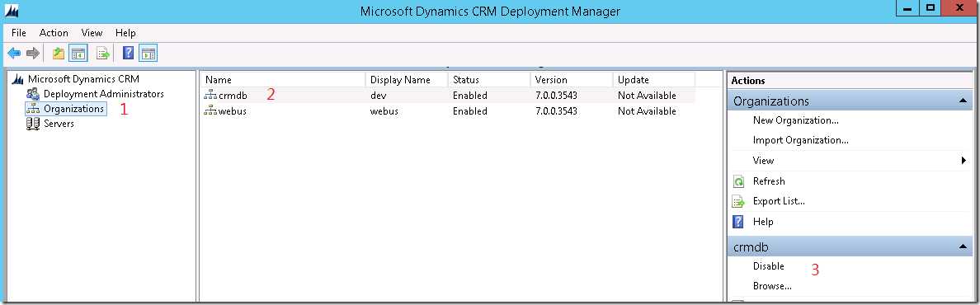The image size is (980, 305).
Task: Sort by the Status column header
Action: pos(489,80)
